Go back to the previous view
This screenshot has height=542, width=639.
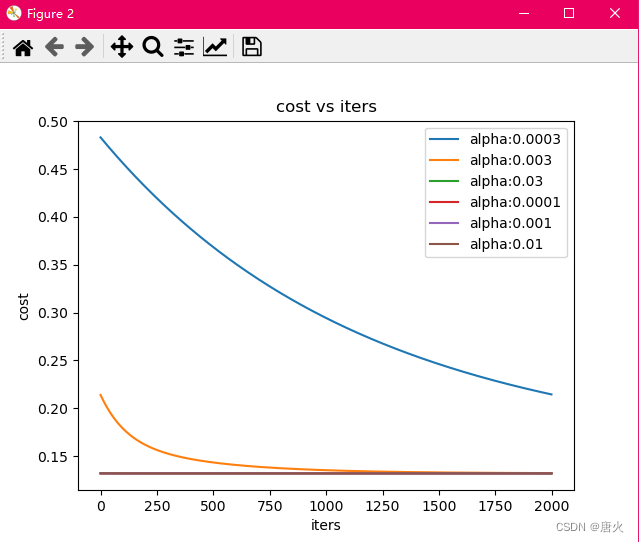pyautogui.click(x=54, y=46)
